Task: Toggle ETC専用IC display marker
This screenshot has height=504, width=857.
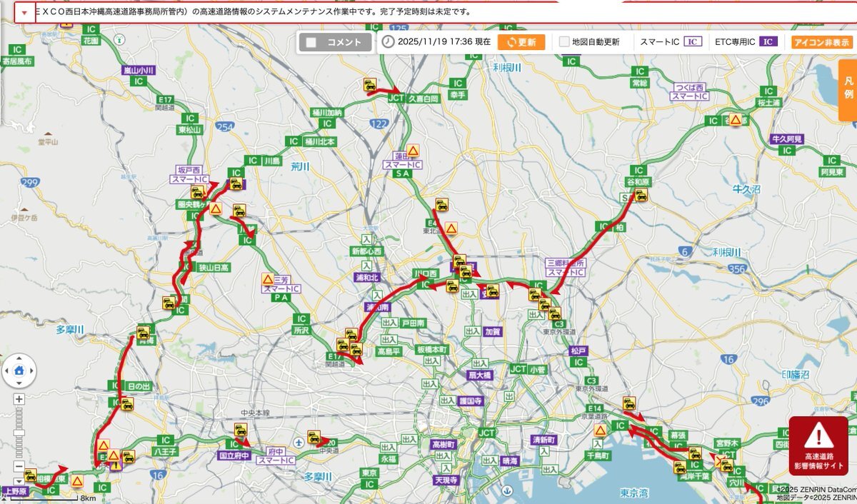Action: (768, 42)
